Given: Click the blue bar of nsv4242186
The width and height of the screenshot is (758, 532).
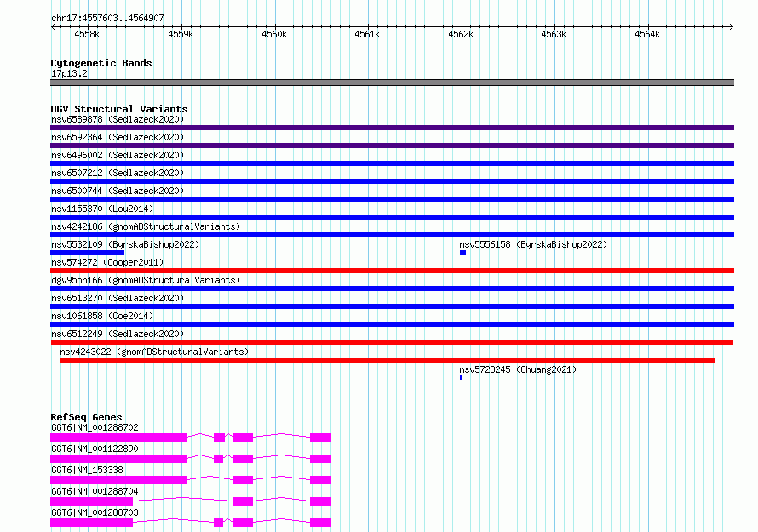Looking at the screenshot, I should coord(392,235).
